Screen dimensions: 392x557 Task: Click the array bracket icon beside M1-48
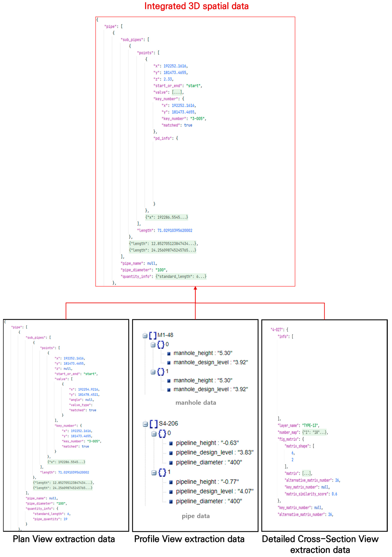(153, 336)
